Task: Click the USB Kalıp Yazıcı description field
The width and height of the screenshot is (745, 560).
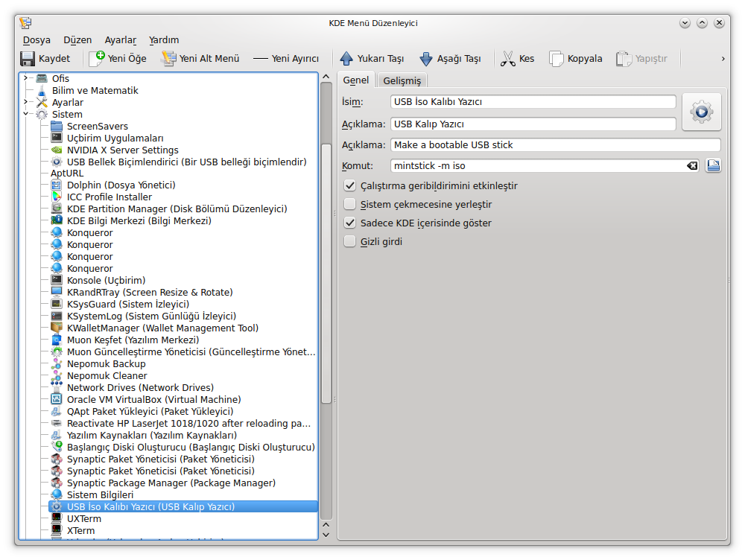Action: [x=533, y=124]
